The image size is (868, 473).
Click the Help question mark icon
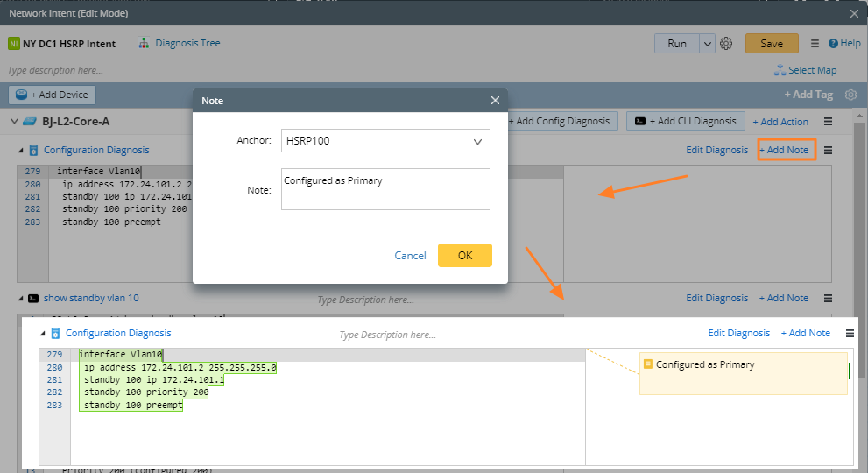pyautogui.click(x=833, y=43)
